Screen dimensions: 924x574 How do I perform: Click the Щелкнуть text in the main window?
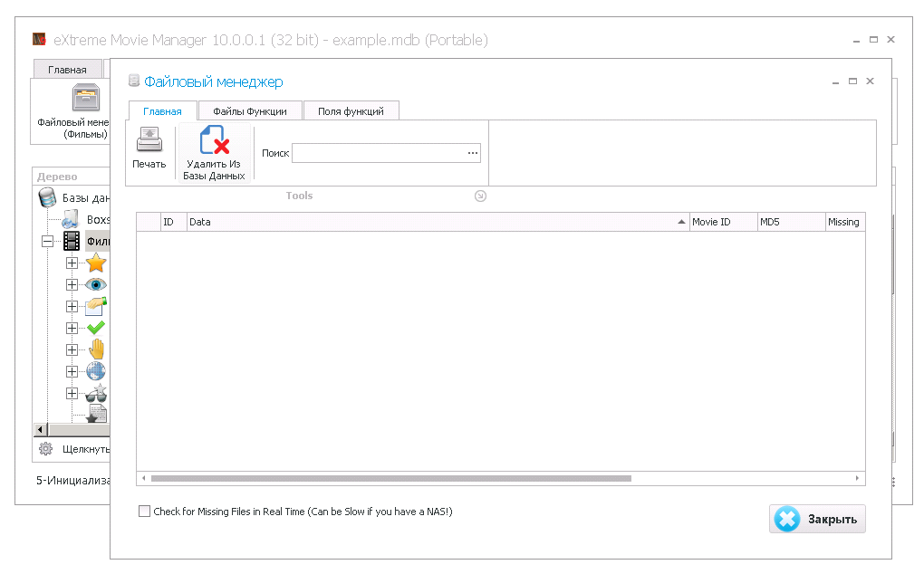click(x=86, y=449)
